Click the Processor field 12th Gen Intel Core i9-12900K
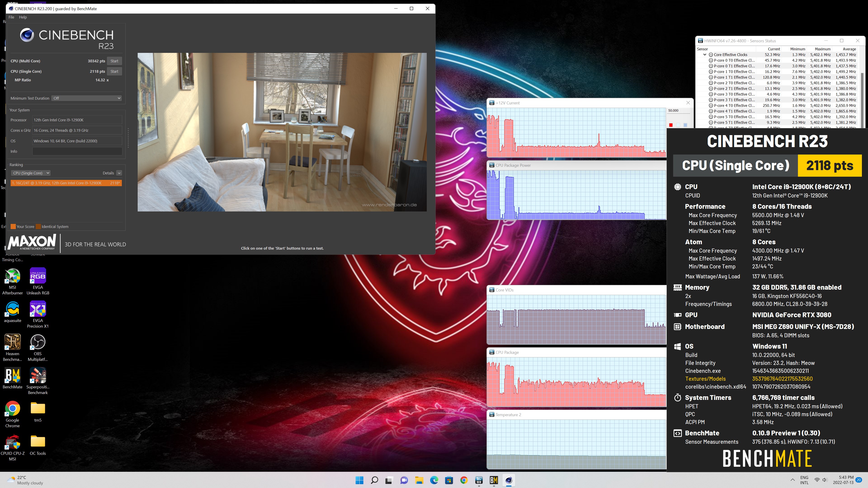The height and width of the screenshot is (488, 868). (77, 120)
